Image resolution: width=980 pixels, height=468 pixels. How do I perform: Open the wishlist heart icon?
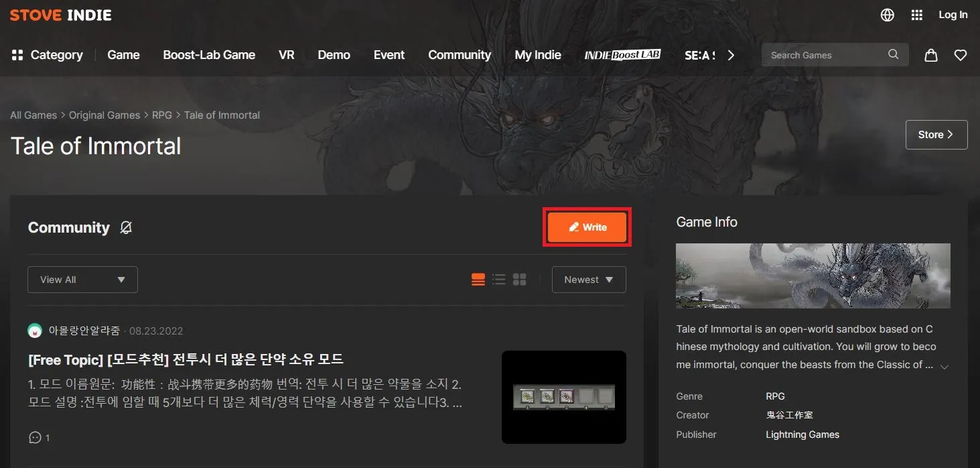click(961, 55)
